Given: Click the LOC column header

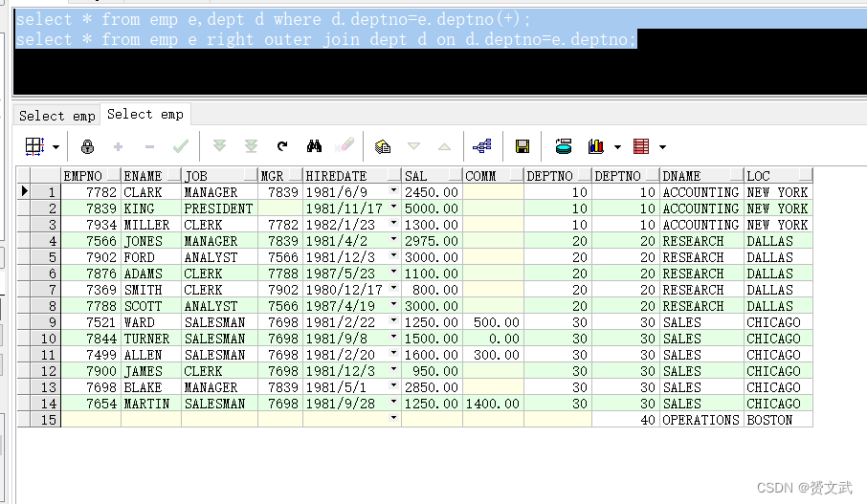Looking at the screenshot, I should [x=778, y=176].
